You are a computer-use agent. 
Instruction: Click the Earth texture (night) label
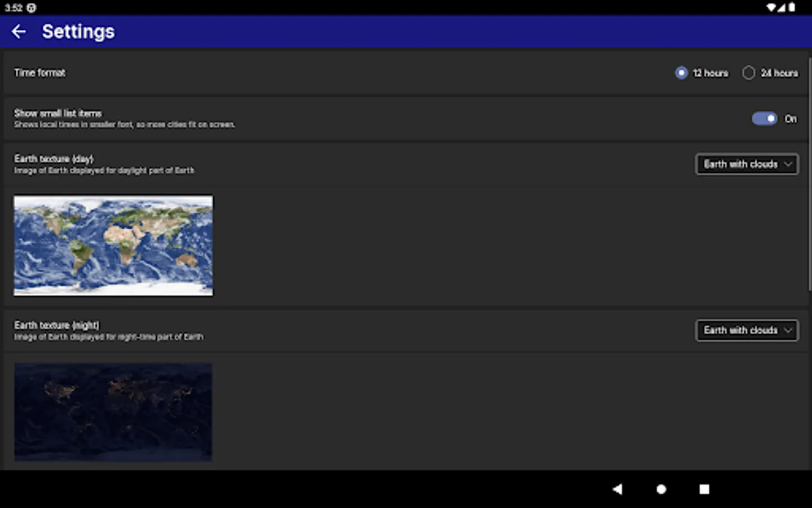56,325
